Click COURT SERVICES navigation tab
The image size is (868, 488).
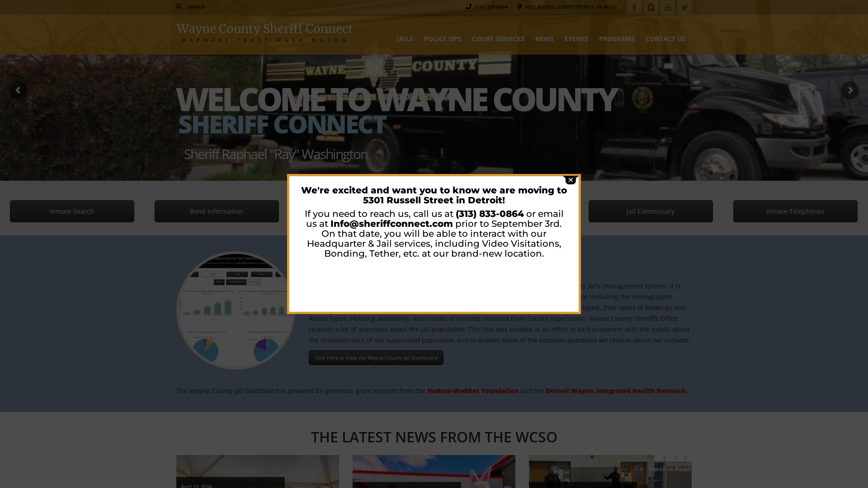(x=498, y=39)
